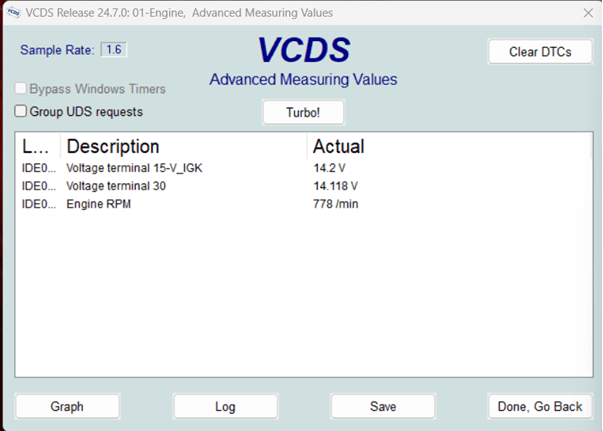Select the Voltage terminal 15-V_IGK row
603x431 pixels.
[134, 168]
